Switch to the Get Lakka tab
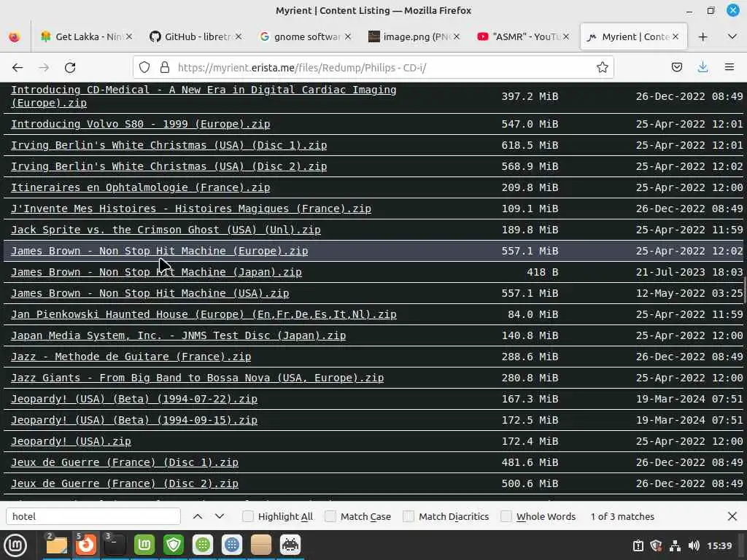 pyautogui.click(x=86, y=36)
